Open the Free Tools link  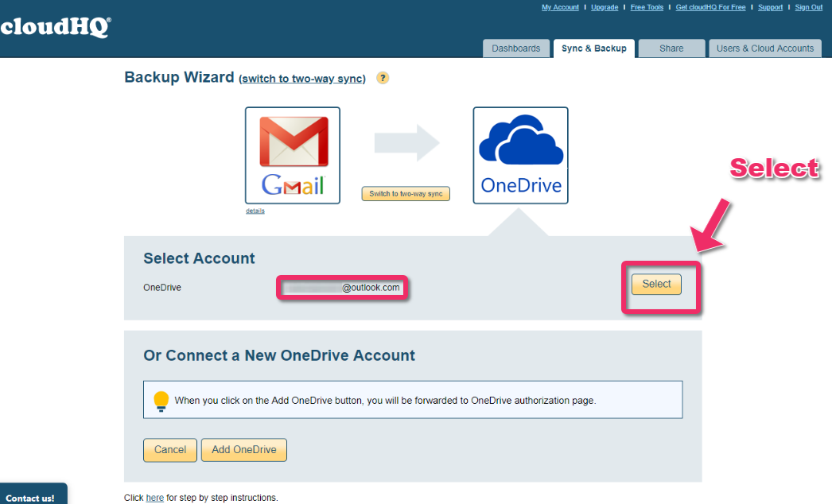(x=647, y=7)
